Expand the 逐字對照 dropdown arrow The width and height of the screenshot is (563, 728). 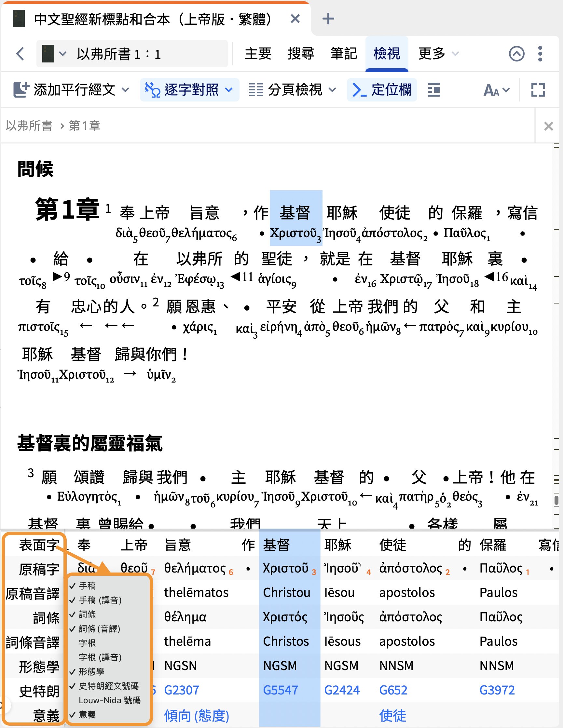coord(229,90)
